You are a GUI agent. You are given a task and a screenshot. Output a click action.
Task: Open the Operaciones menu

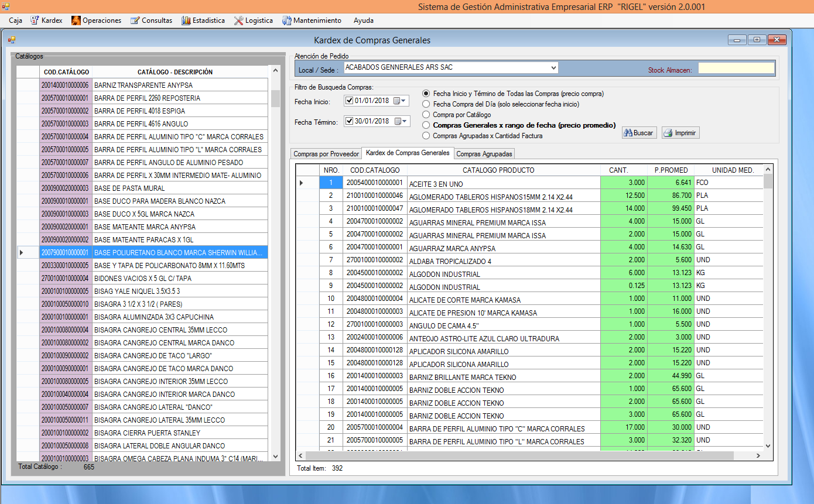[x=96, y=20]
